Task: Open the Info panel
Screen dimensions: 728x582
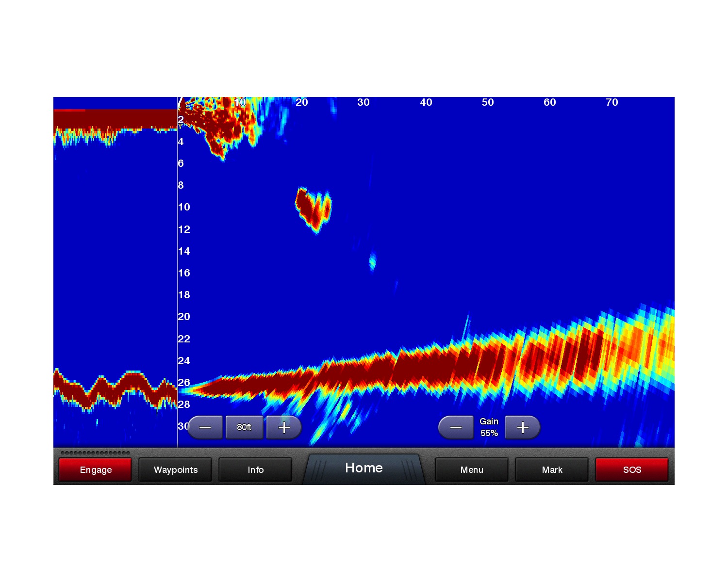Action: 255,469
